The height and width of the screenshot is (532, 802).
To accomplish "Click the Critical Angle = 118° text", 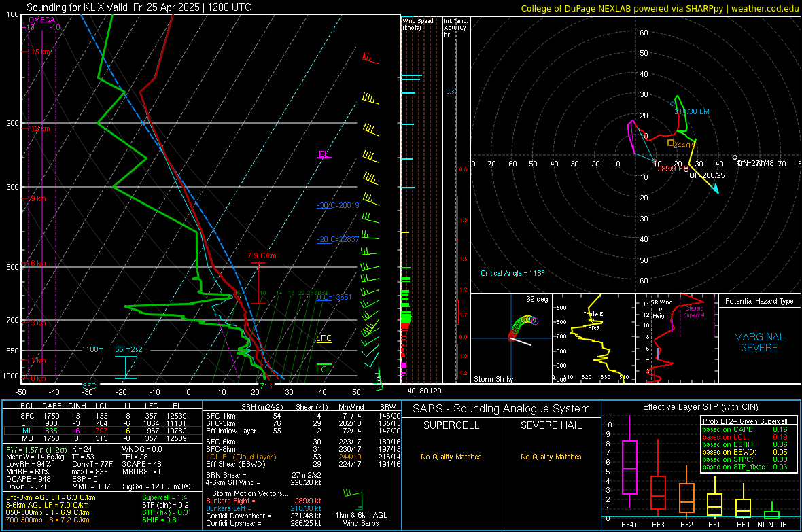I will click(x=512, y=273).
